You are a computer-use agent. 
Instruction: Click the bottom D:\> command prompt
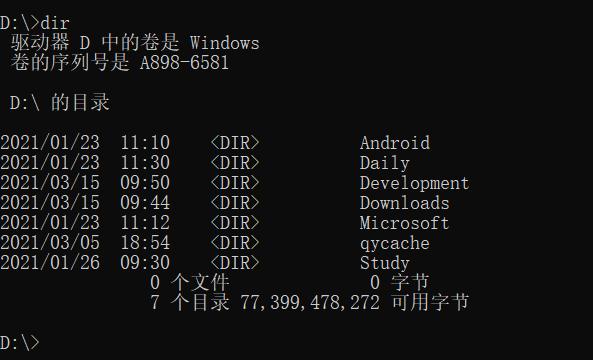click(x=20, y=343)
